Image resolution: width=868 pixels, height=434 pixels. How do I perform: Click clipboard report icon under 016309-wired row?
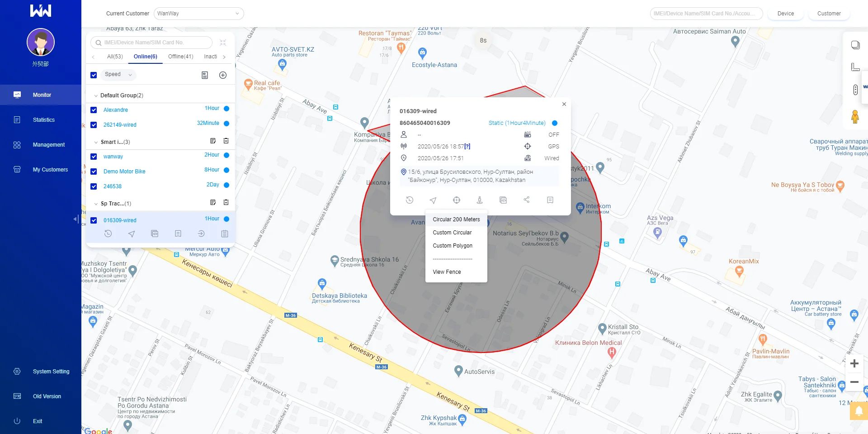(225, 234)
